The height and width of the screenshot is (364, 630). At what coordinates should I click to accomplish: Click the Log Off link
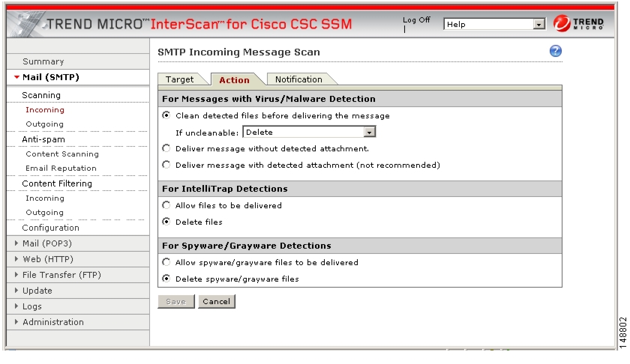click(416, 19)
